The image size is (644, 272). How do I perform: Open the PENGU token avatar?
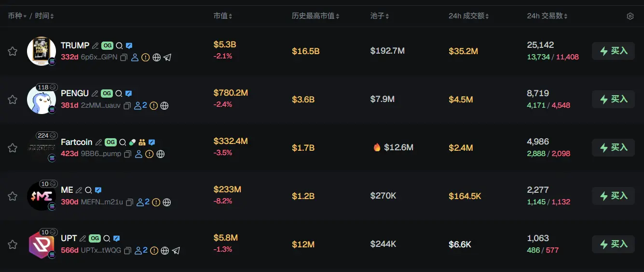[41, 100]
